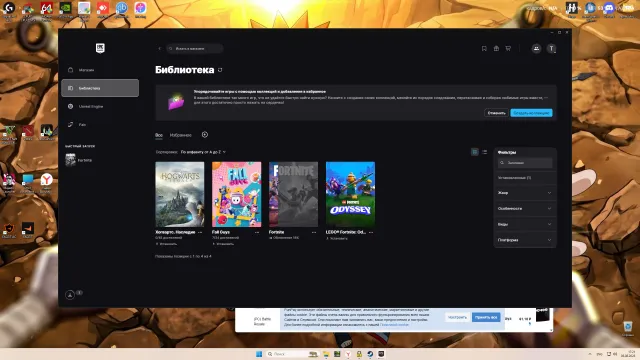Click the blue accept all cookie button

click(x=486, y=317)
